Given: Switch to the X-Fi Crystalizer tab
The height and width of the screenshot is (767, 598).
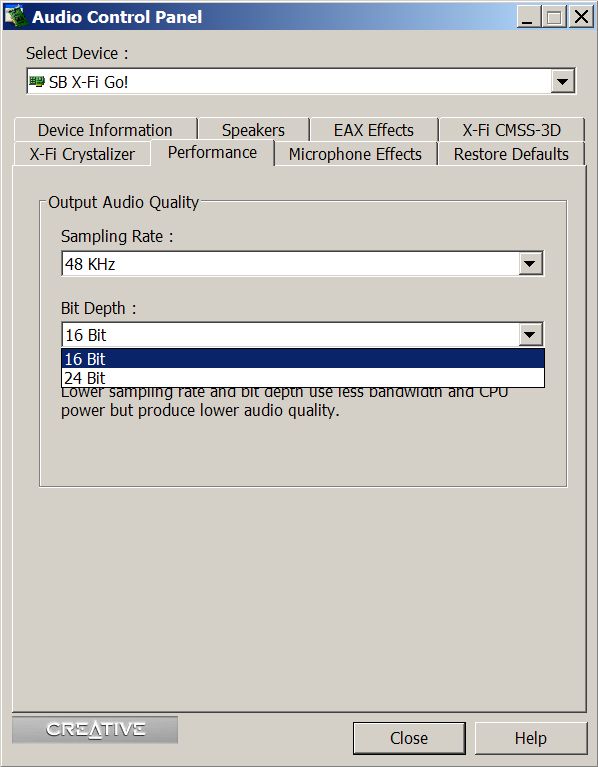Looking at the screenshot, I should click(x=82, y=154).
